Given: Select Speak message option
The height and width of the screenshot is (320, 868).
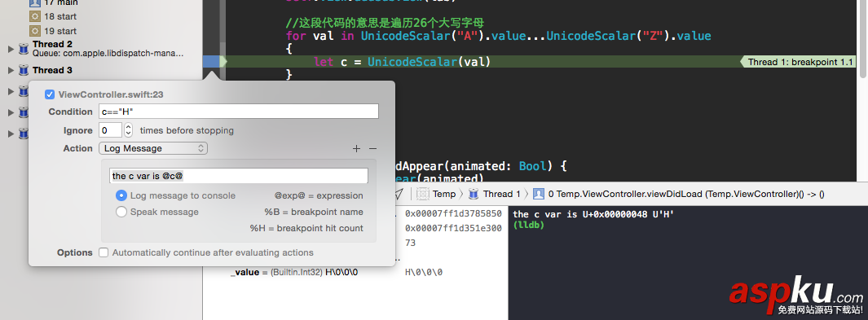Looking at the screenshot, I should tap(121, 212).
